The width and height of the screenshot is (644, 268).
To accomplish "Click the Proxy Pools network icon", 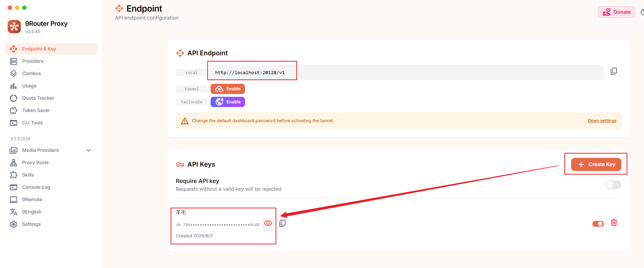I will coord(14,163).
